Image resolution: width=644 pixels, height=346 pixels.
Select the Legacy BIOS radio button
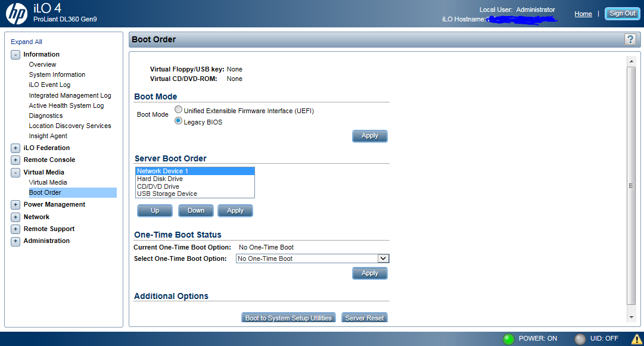click(178, 121)
